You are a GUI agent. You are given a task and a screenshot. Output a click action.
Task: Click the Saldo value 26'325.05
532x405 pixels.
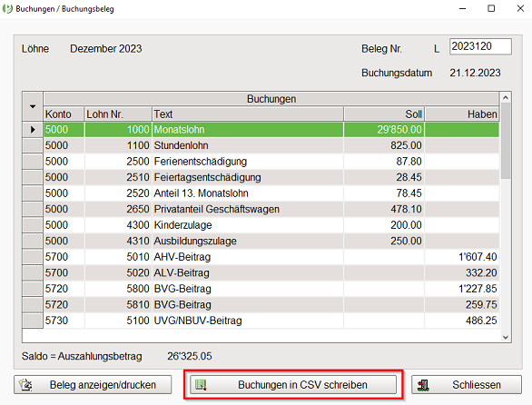190,356
